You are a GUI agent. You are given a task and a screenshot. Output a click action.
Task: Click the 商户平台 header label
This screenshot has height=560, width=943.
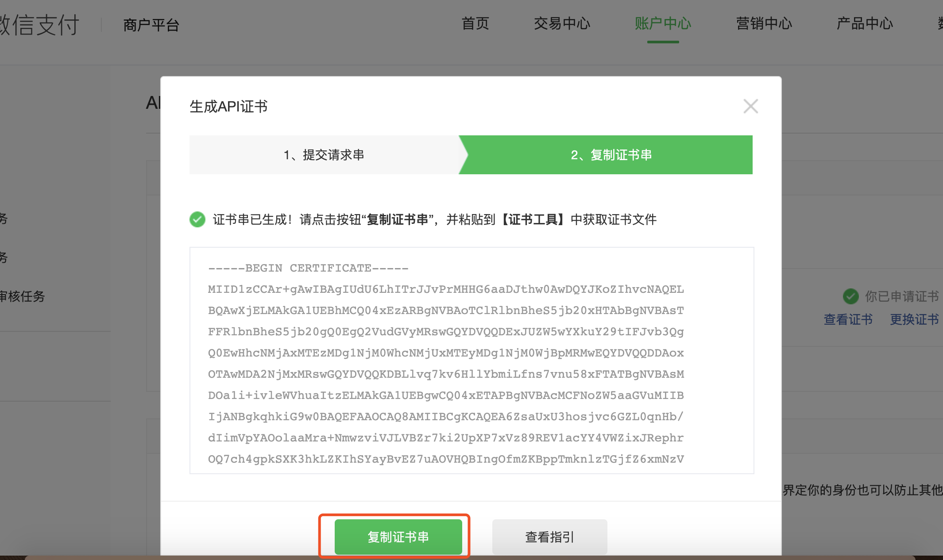[151, 25]
